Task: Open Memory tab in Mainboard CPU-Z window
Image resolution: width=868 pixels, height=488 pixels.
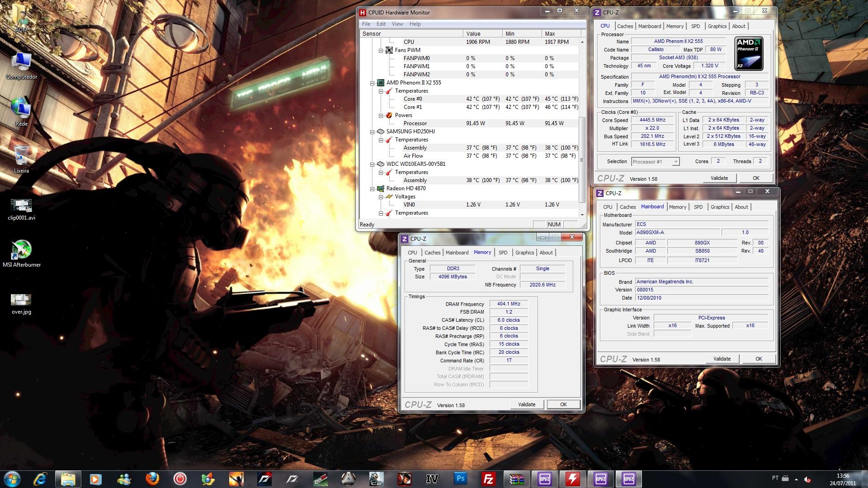Action: [678, 207]
